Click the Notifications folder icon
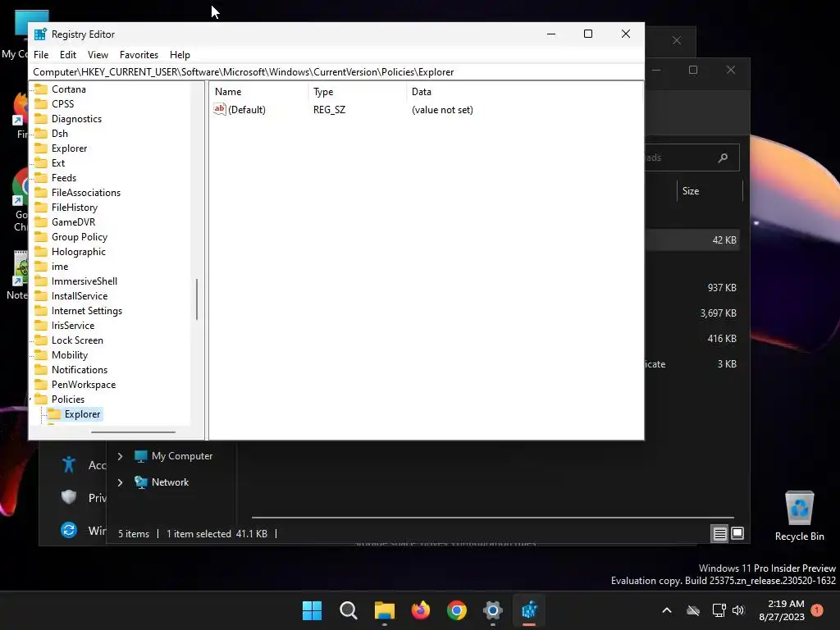840x630 pixels. [x=41, y=370]
